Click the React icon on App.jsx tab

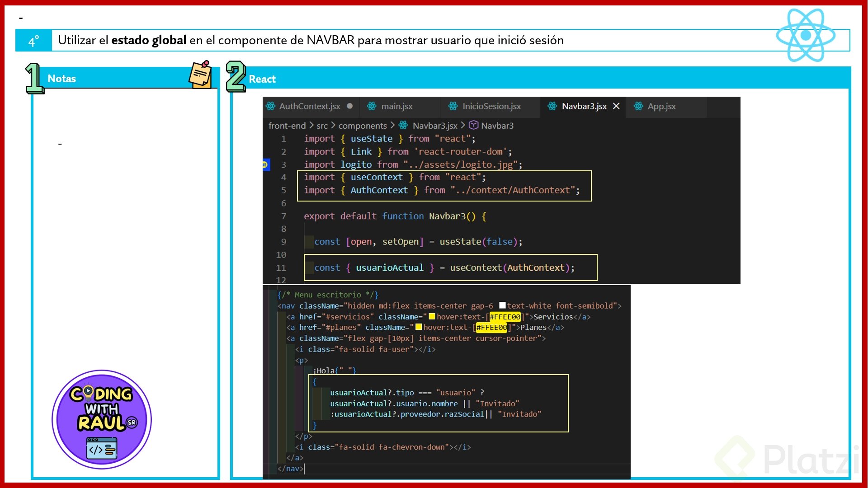click(638, 106)
